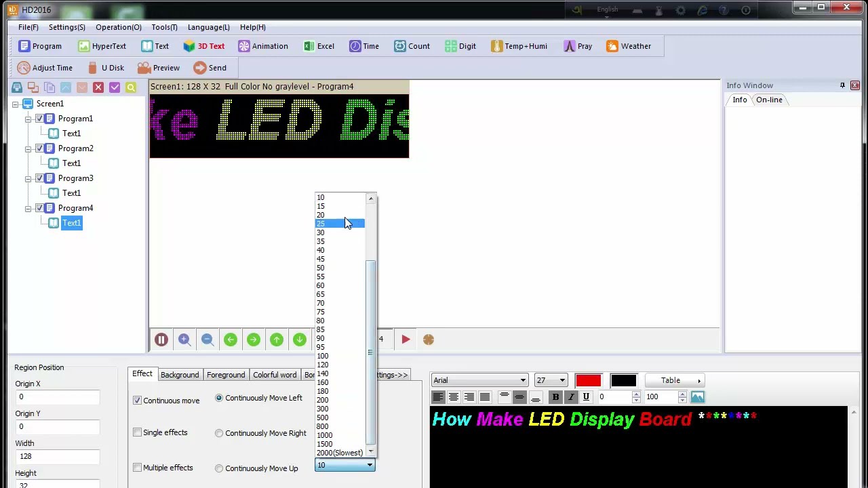868x488 pixels.
Task: Select Continuously Move Up option
Action: pos(219,468)
